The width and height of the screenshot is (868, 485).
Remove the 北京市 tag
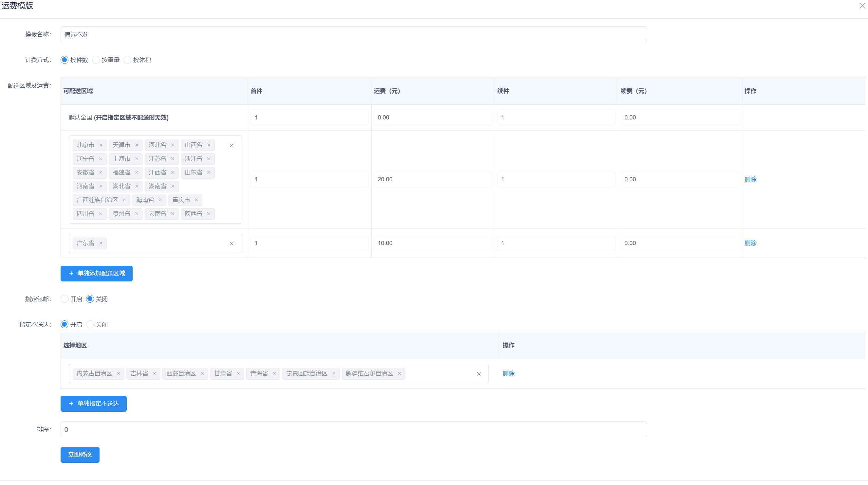click(x=101, y=145)
